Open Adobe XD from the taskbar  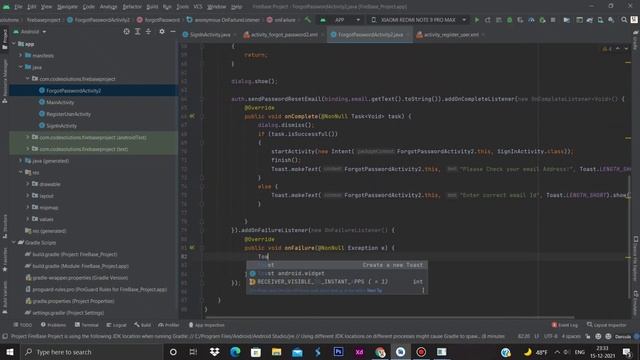click(359, 352)
